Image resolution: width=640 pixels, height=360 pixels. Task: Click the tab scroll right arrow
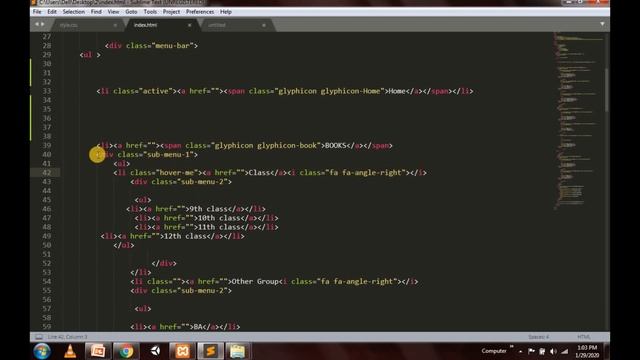(x=42, y=24)
